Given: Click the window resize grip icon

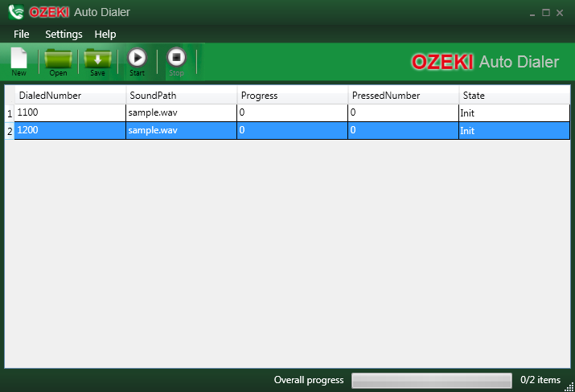Looking at the screenshot, I should point(569,387).
